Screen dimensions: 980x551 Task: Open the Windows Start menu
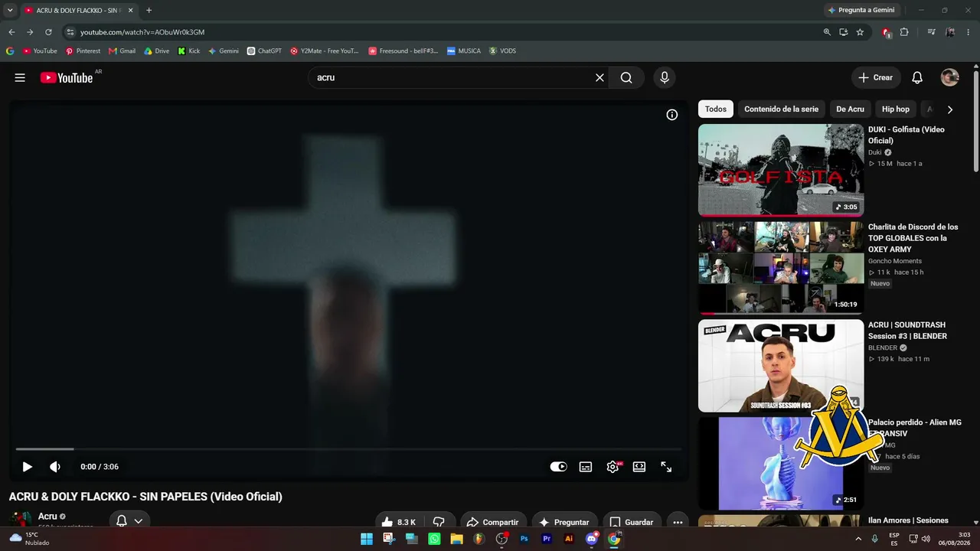(367, 539)
